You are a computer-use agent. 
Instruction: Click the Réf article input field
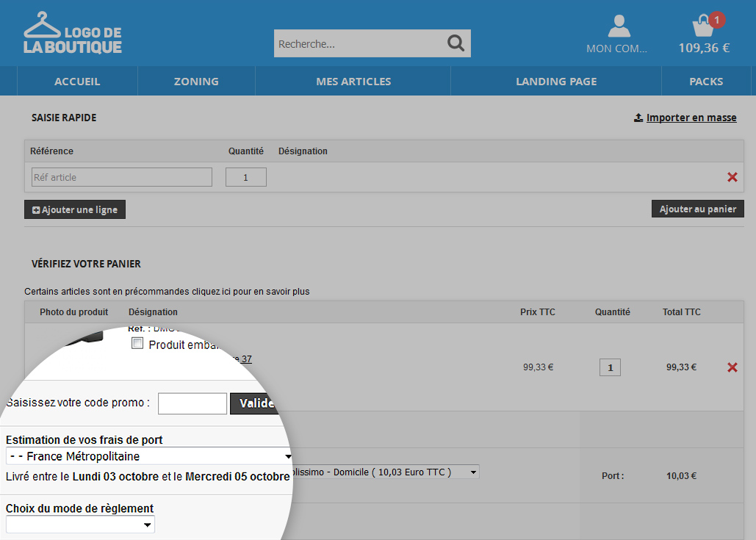point(122,177)
